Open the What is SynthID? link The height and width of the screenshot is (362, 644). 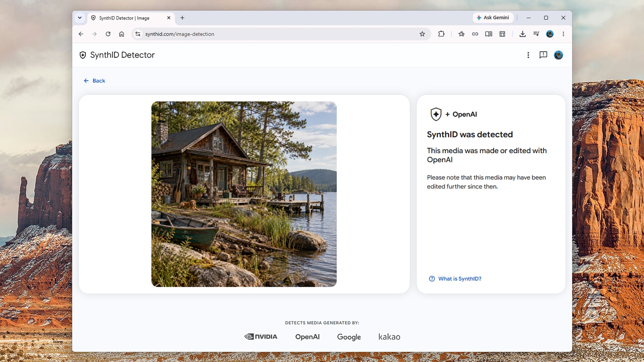tap(455, 279)
